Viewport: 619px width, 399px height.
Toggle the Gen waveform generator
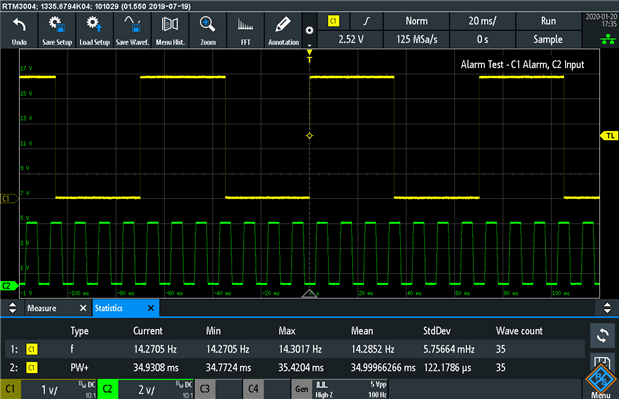pos(302,390)
